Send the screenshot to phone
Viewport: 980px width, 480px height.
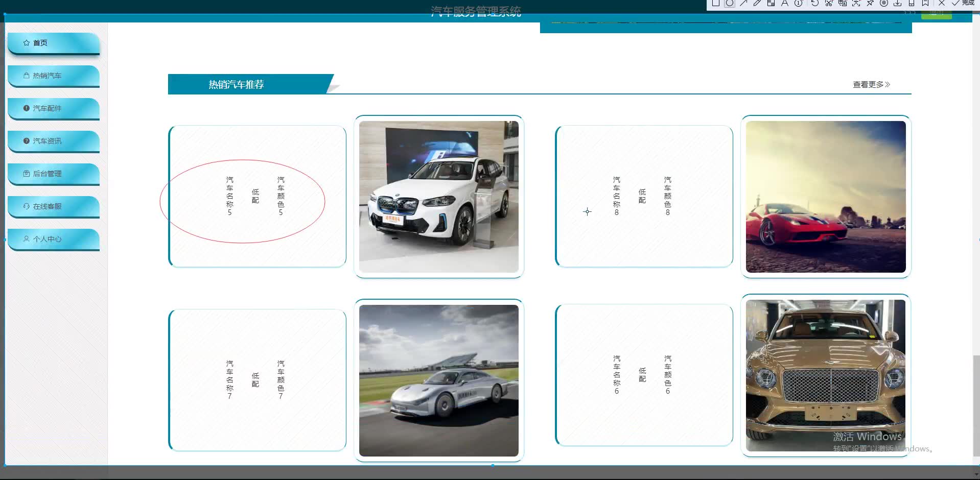click(911, 3)
